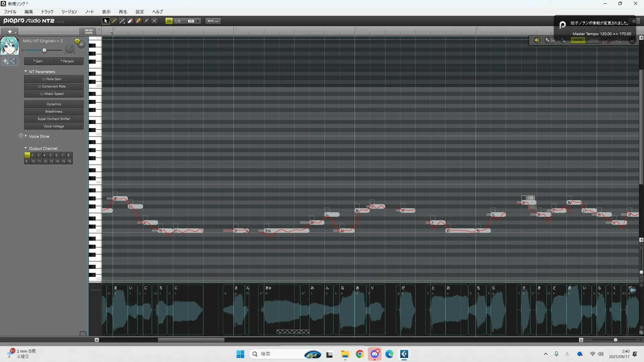Click the Breathiness parameter button
The image size is (644, 362).
pyautogui.click(x=54, y=111)
